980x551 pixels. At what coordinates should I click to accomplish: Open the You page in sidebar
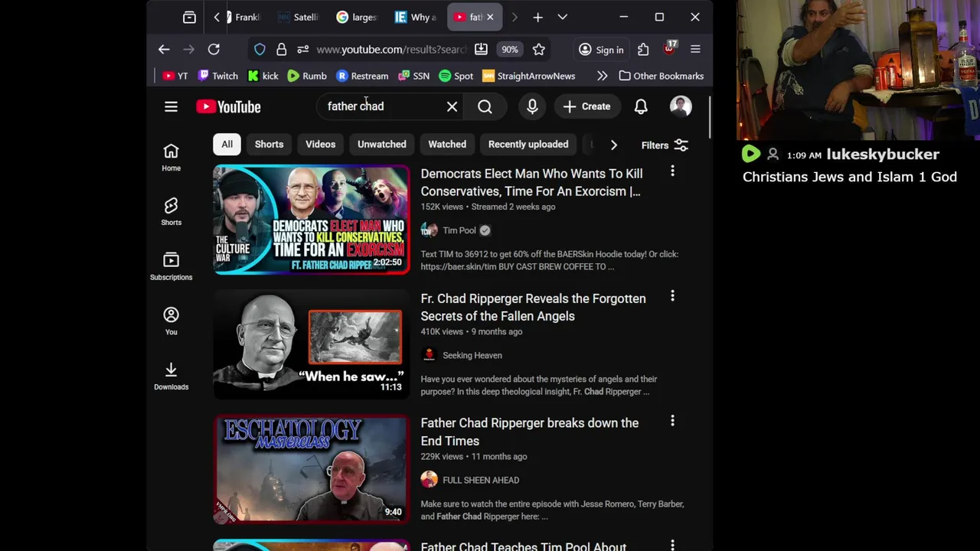click(171, 321)
